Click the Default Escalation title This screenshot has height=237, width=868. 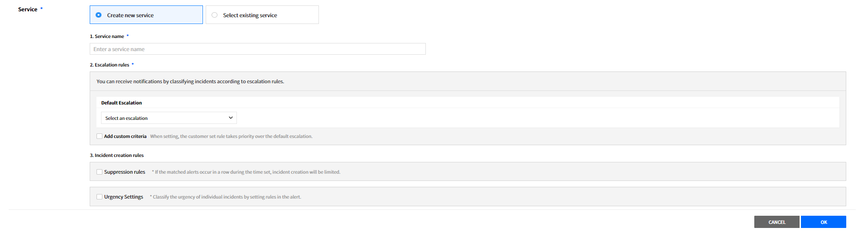point(121,103)
